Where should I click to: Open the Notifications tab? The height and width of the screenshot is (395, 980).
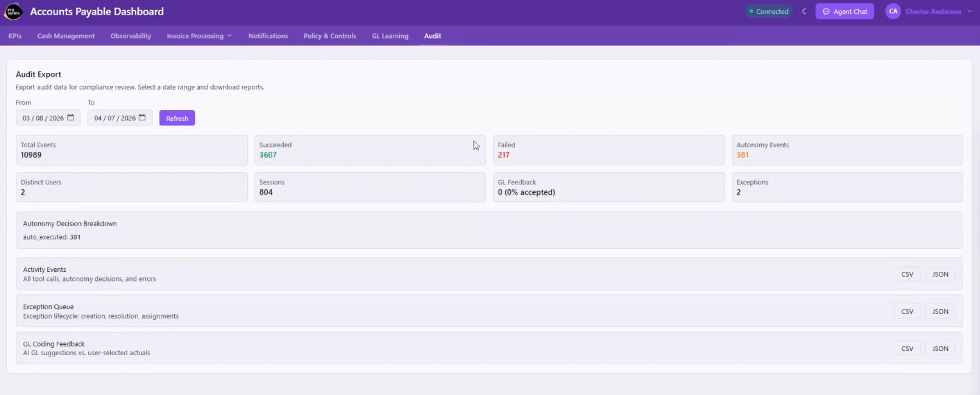click(x=268, y=36)
